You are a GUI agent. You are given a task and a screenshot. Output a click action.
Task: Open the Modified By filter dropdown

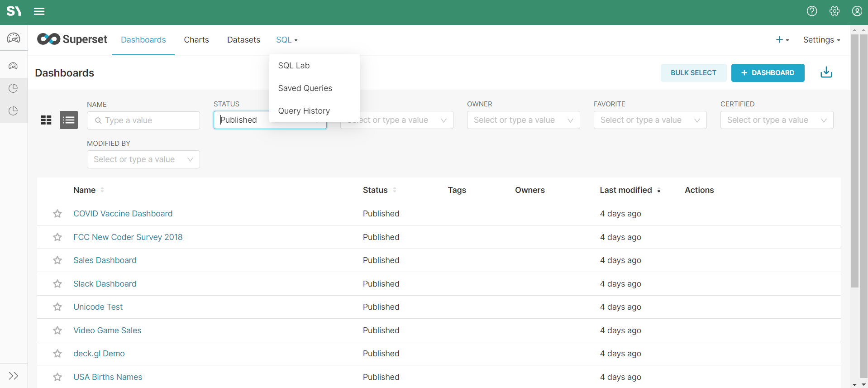143,159
